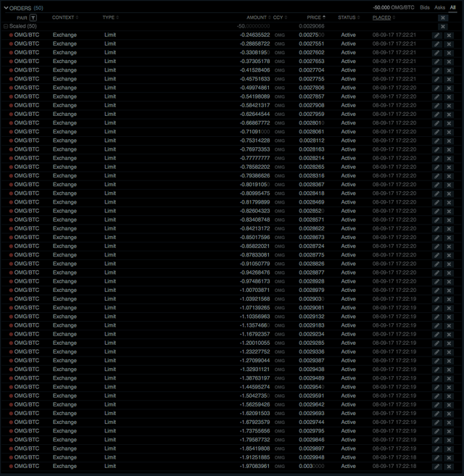Viewport: 464px width, 476px height.
Task: Sort orders by AMOUNT column
Action: pos(259,17)
